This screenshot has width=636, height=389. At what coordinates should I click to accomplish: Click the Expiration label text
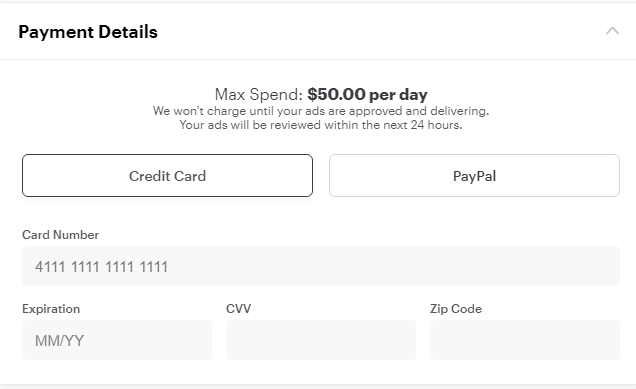tap(51, 309)
